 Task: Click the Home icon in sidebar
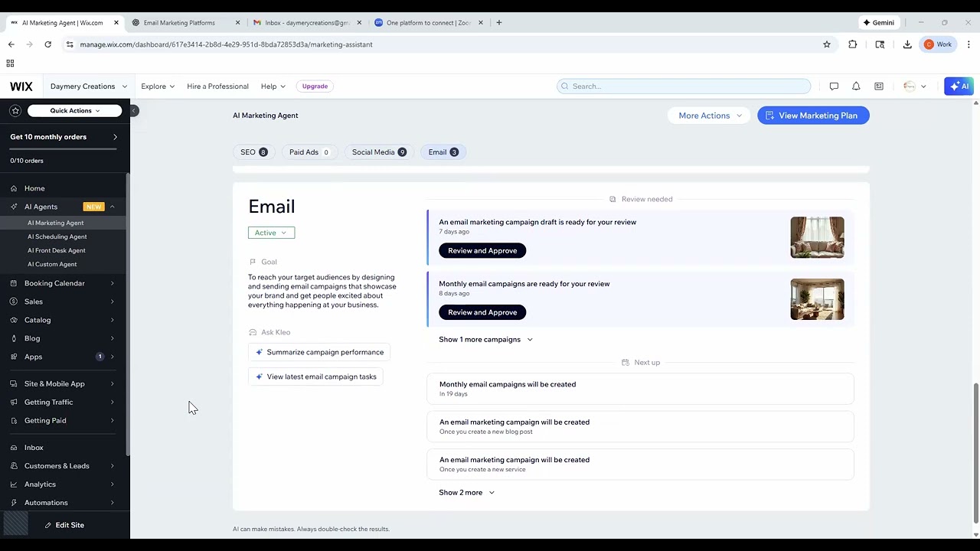point(14,188)
